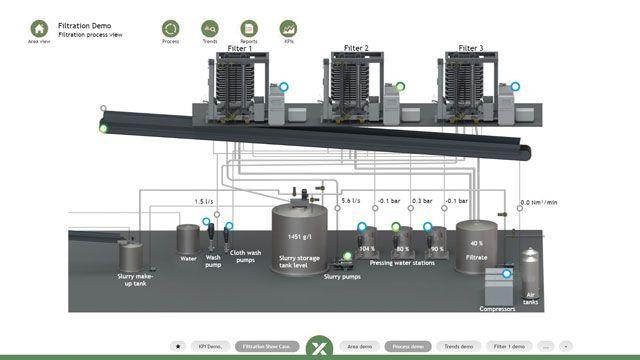Open the ellipsis more-items button
The width and height of the screenshot is (640, 360).
(x=546, y=346)
